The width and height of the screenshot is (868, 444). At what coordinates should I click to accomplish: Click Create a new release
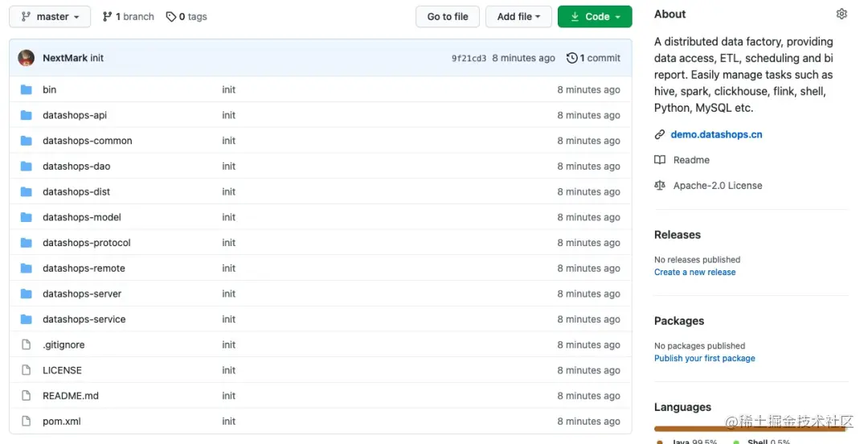(x=694, y=272)
